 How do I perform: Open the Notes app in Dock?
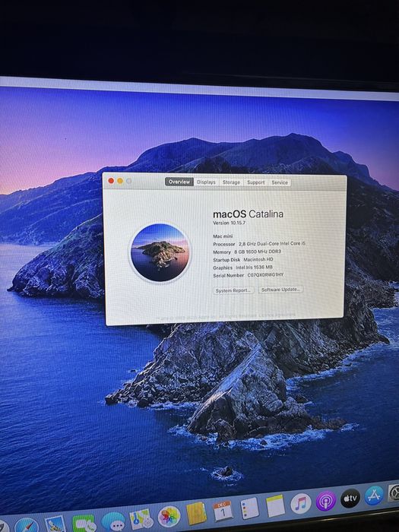275,505
